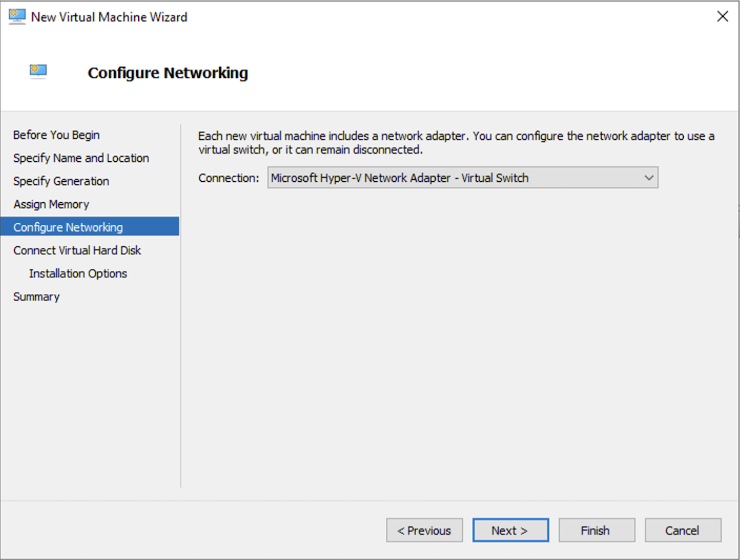The height and width of the screenshot is (560, 740).
Task: Open the Connection virtual switch dropdown
Action: (x=462, y=178)
